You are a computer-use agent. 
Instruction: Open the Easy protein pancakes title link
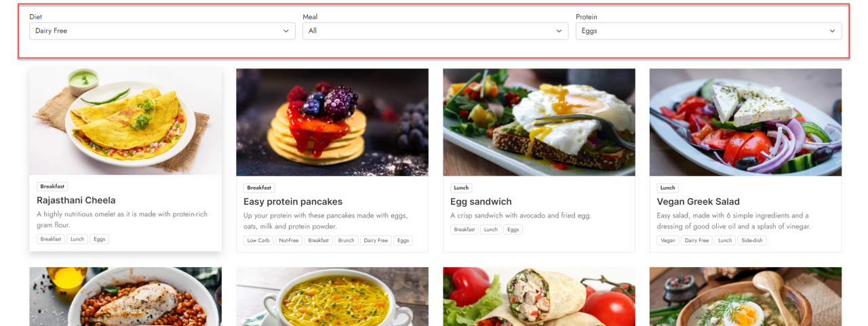point(293,202)
